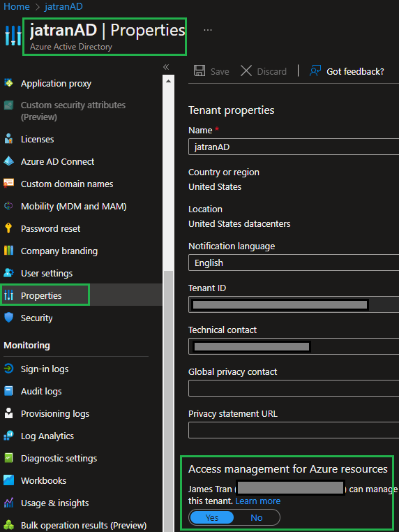399x532 pixels.
Task: Click the Application proxy icon
Action: [x=8, y=83]
